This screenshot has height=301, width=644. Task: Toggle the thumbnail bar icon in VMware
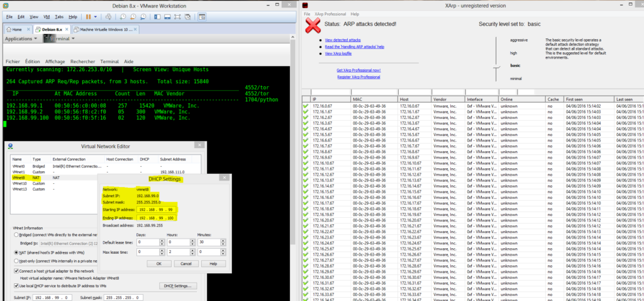[x=167, y=17]
